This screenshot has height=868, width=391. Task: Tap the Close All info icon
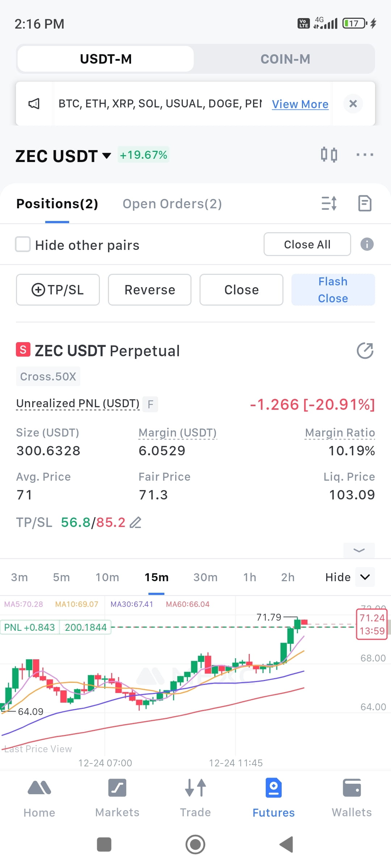click(367, 244)
